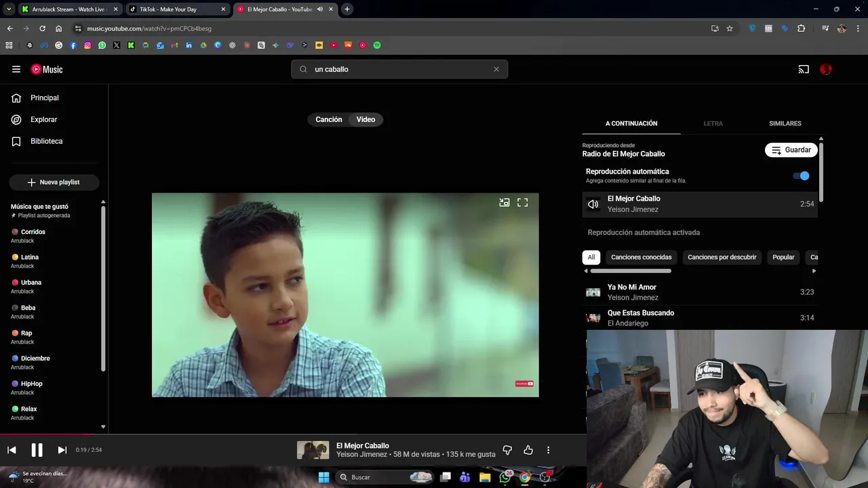Screen dimensions: 868x488
Task: Skip to the previous track
Action: click(x=12, y=450)
